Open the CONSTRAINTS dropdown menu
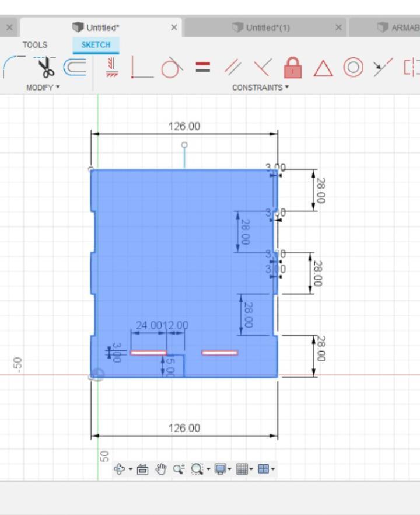This screenshot has height=515, width=420. tap(261, 88)
